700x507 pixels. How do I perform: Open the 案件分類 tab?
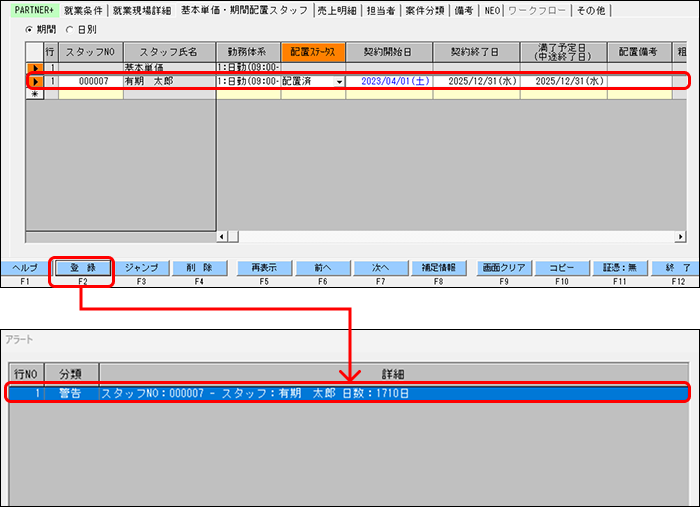pyautogui.click(x=425, y=10)
